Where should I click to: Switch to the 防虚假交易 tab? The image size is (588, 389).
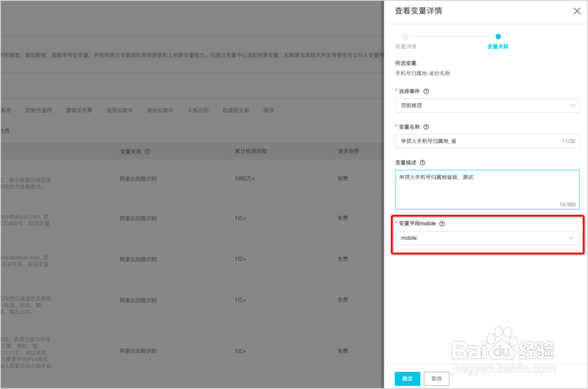[x=235, y=110]
